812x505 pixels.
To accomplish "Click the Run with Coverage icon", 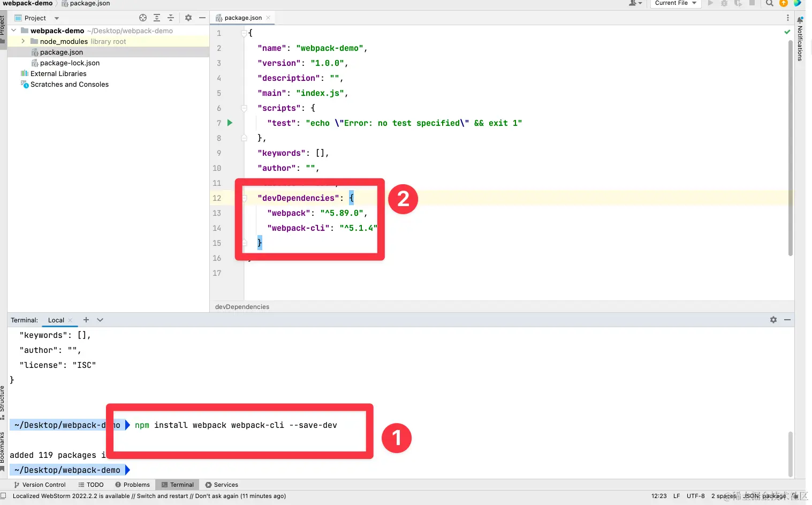I will (x=738, y=3).
